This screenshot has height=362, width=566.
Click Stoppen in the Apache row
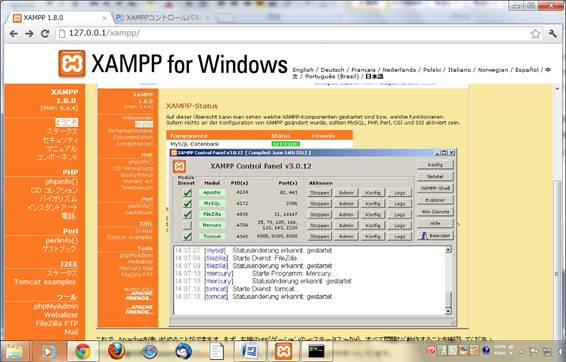[319, 193]
